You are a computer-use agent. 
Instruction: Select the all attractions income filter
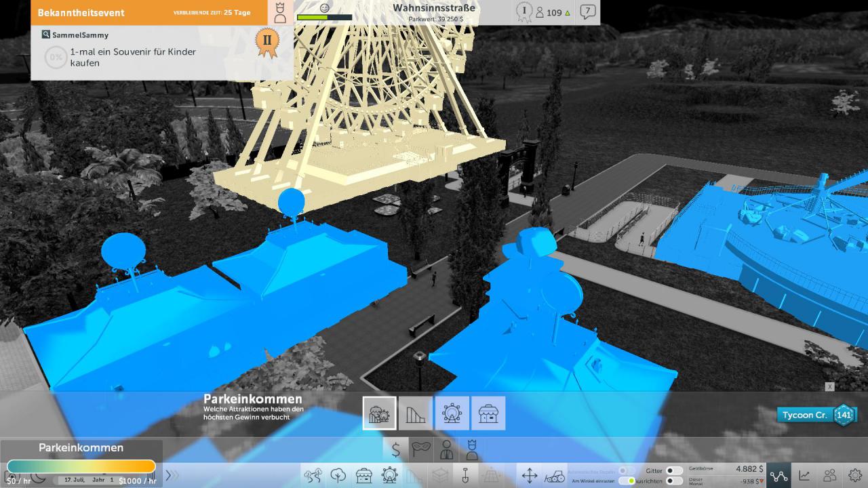(x=379, y=413)
